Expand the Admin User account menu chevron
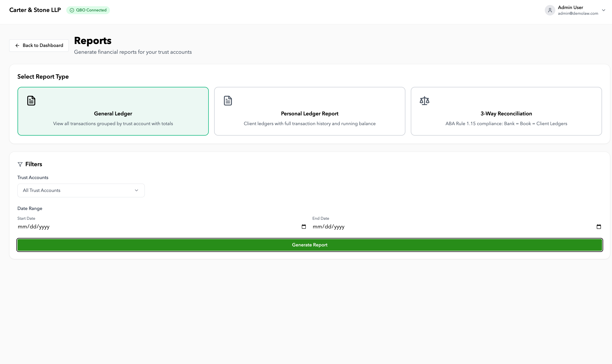Viewport: 612px width, 364px height. pos(604,10)
